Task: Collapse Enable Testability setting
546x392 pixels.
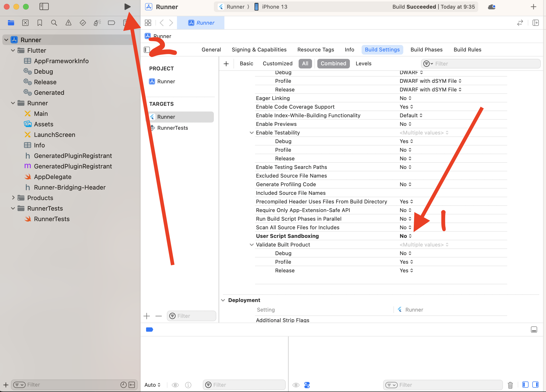Action: 252,133
